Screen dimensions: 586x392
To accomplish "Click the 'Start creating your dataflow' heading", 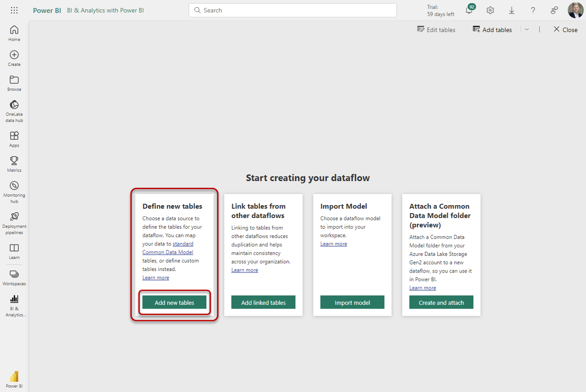I will coord(308,178).
